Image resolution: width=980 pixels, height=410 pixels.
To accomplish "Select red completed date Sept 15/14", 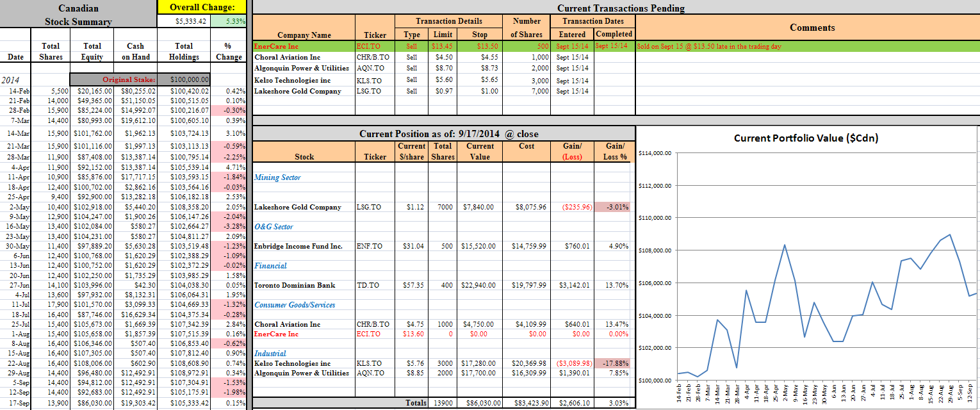I will click(614, 46).
